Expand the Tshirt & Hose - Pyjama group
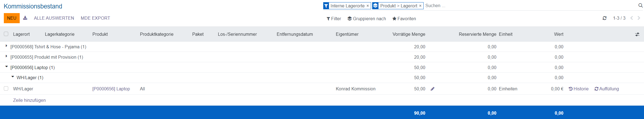The height and width of the screenshot is (119, 644). pyautogui.click(x=6, y=46)
